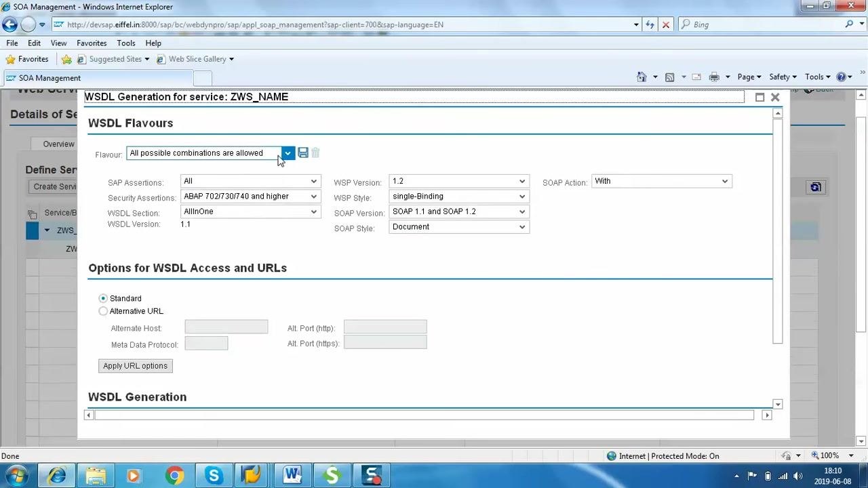
Task: Open the Flavour dropdown arrow
Action: (288, 153)
